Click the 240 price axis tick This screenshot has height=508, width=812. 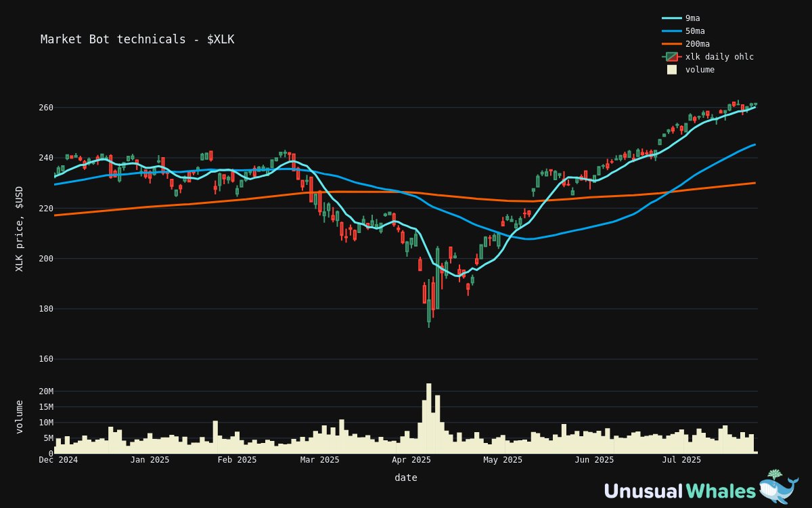(x=45, y=158)
